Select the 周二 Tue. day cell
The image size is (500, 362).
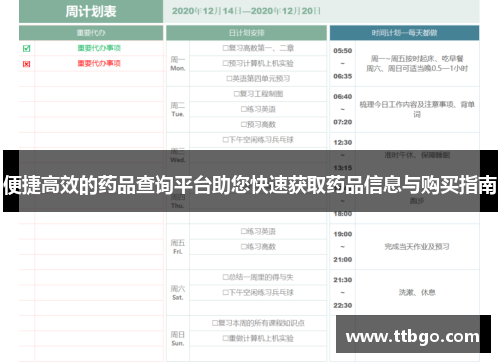pyautogui.click(x=178, y=109)
